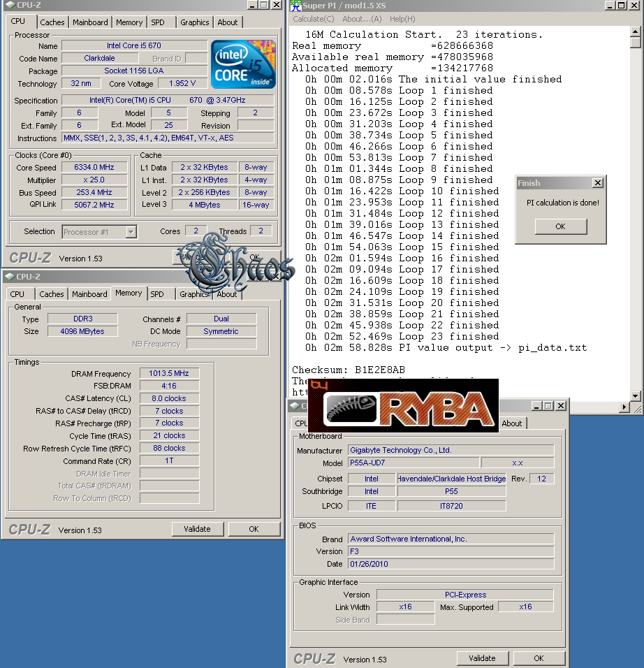Image resolution: width=644 pixels, height=668 pixels.
Task: Open Memory tab in top CPU-Z window
Action: 129,22
